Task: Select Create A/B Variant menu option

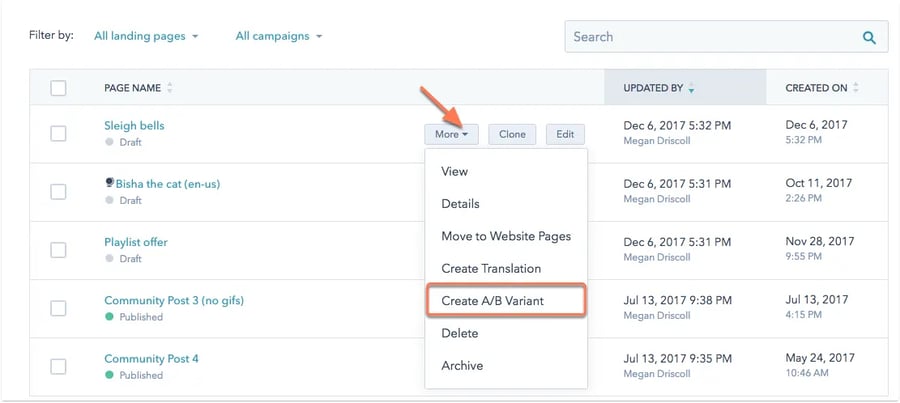Action: coord(506,301)
